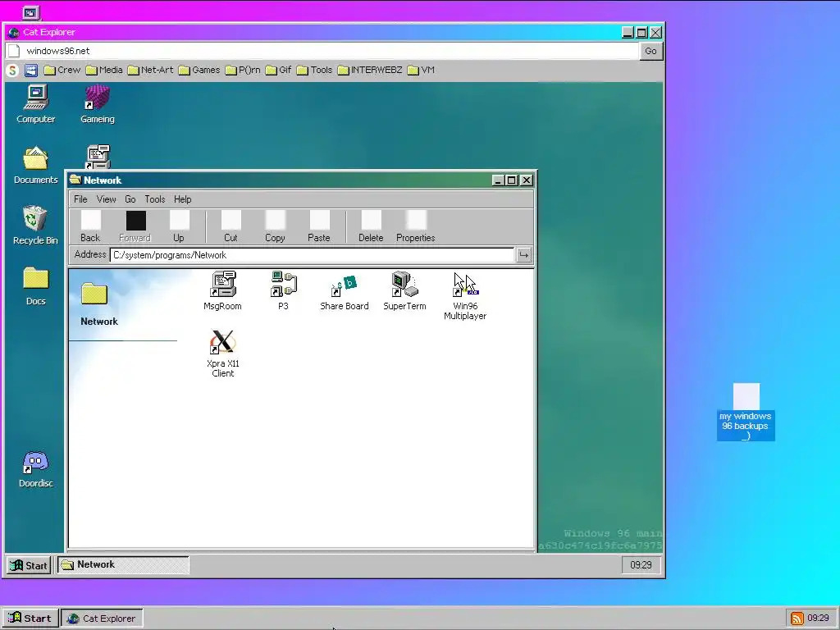This screenshot has height=630, width=840.
Task: Click the Copy toolbar button
Action: coord(276,226)
